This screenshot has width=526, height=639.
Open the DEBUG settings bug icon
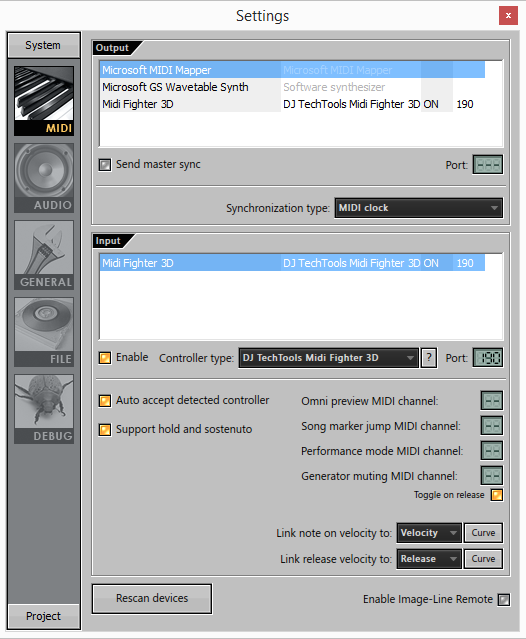pyautogui.click(x=44, y=409)
